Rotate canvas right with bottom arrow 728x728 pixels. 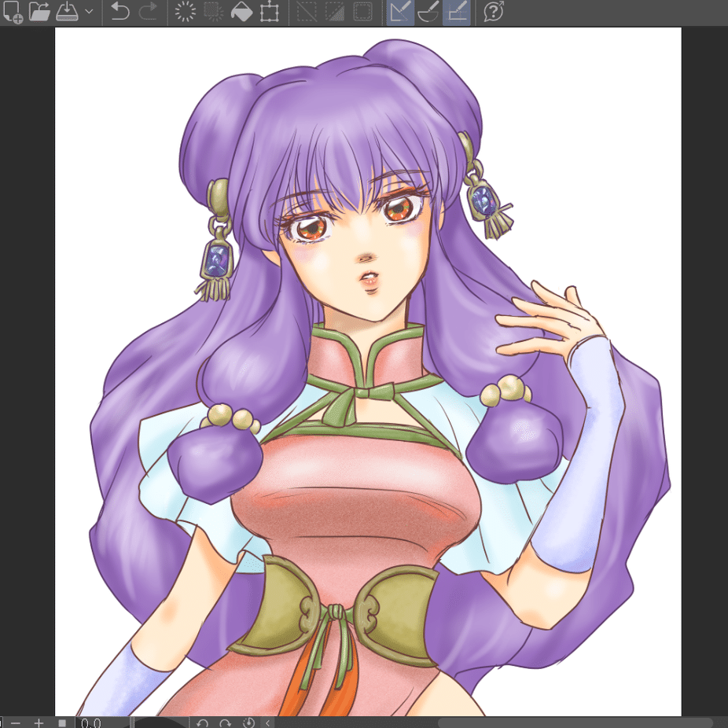pyautogui.click(x=225, y=723)
